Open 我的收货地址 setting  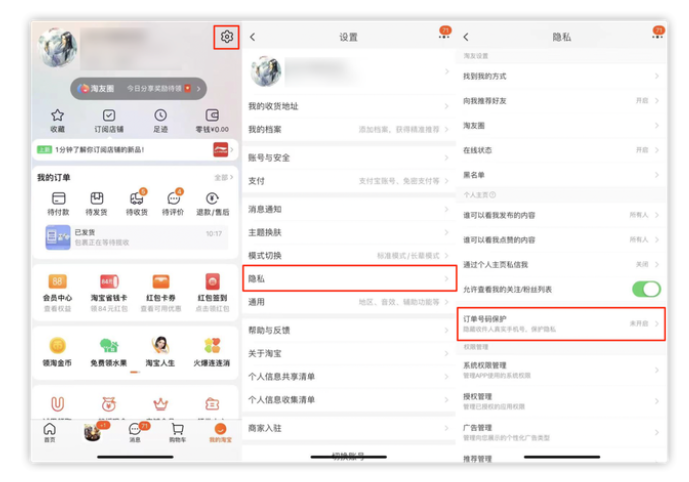point(349,106)
